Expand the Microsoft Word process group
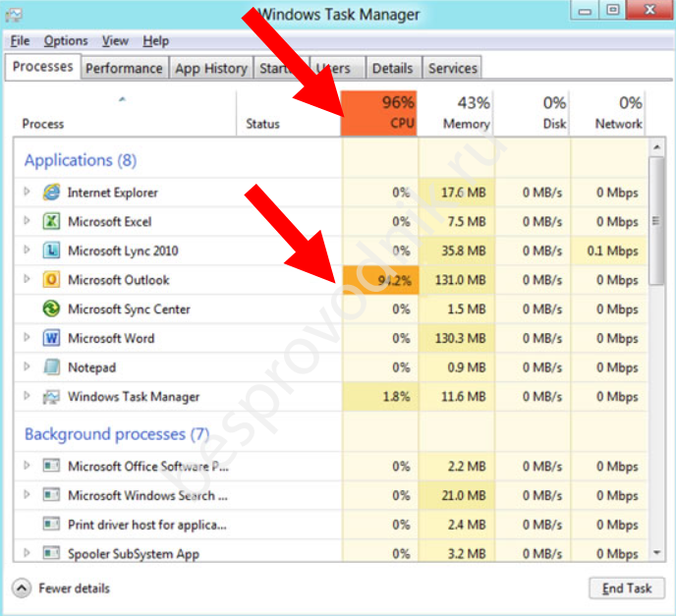676x616 pixels. click(x=27, y=337)
